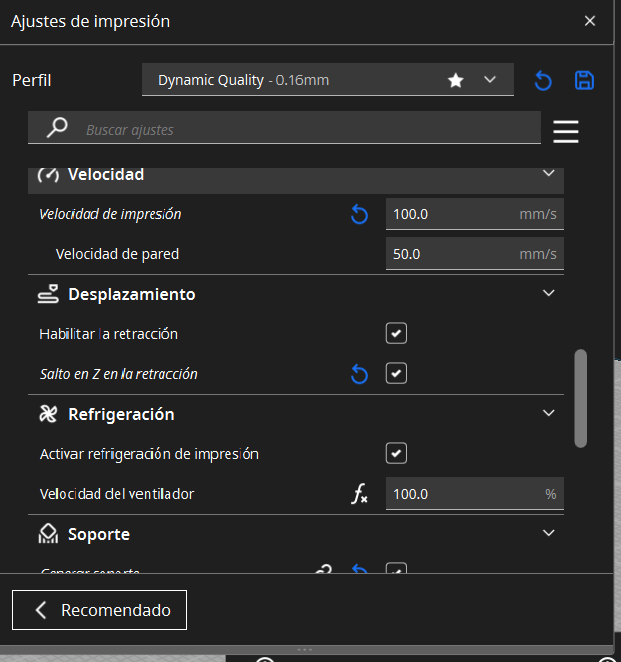This screenshot has width=621, height=662.
Task: Toggle Habilitar la retracción checkbox
Action: (x=396, y=334)
